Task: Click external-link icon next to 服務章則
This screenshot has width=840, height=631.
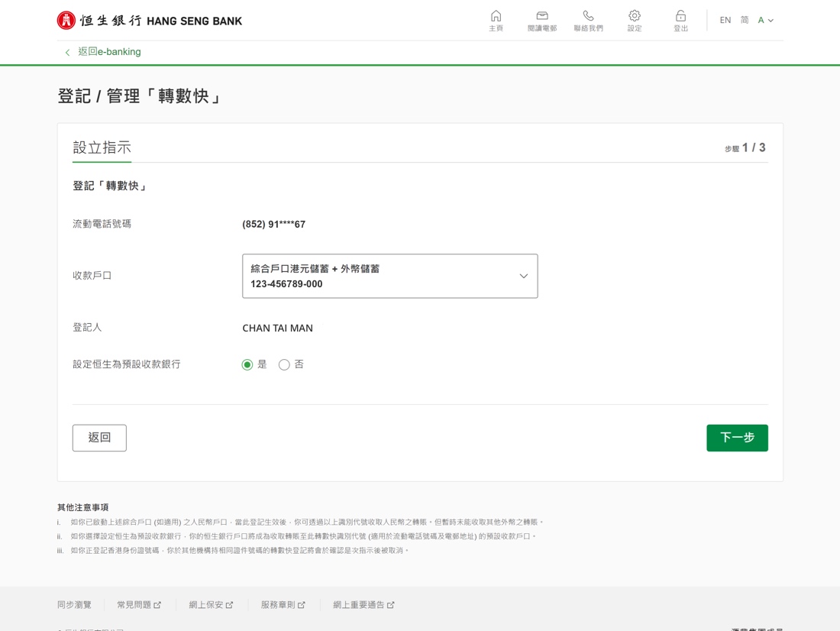Action: tap(301, 605)
